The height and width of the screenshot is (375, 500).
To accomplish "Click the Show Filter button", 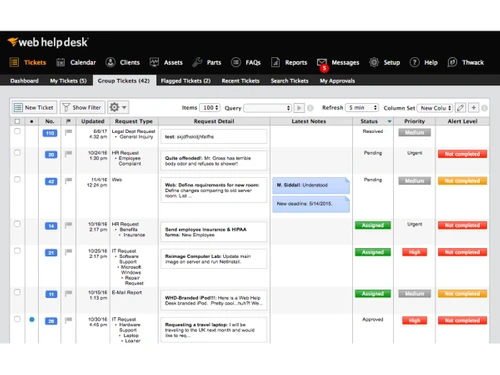I will [x=82, y=107].
